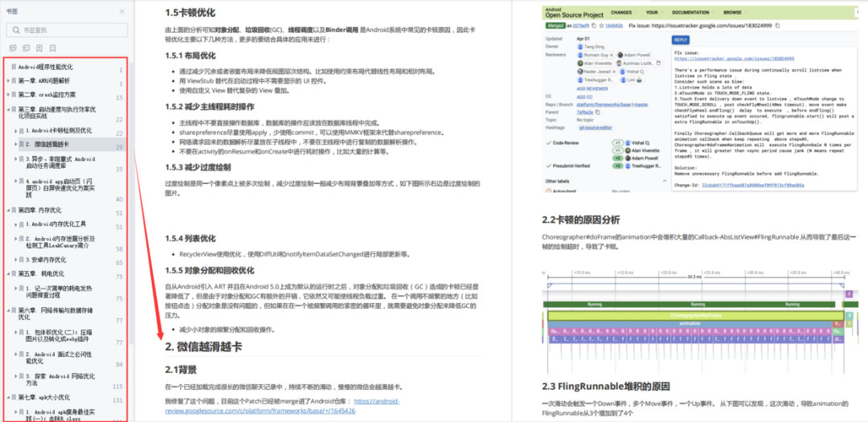This screenshot has height=422, width=868.
Task: Click the 1.5.2 减少主线程耗时操作 heading
Action: click(x=210, y=106)
